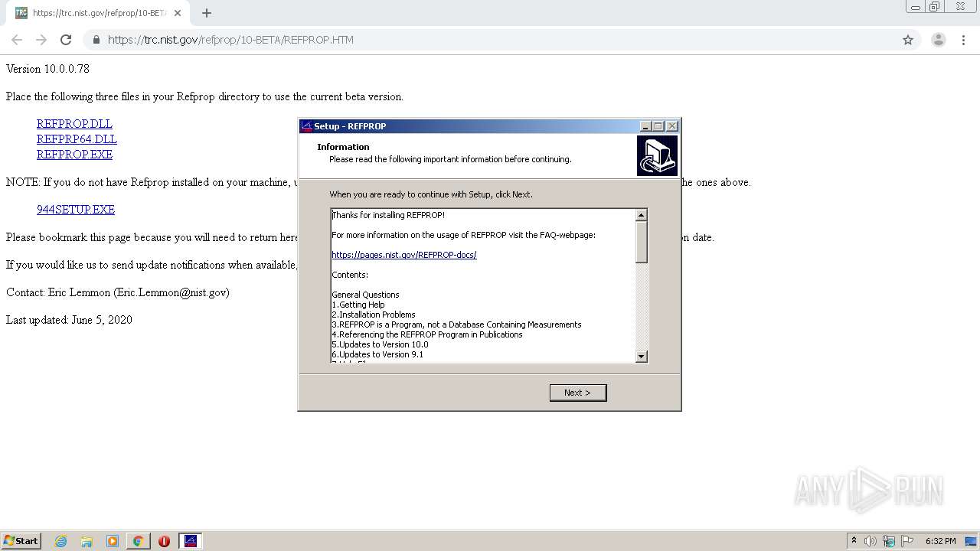Viewport: 980px width, 551px height.
Task: Click 'Thanks for installing REFPROP!' text
Action: (x=388, y=215)
